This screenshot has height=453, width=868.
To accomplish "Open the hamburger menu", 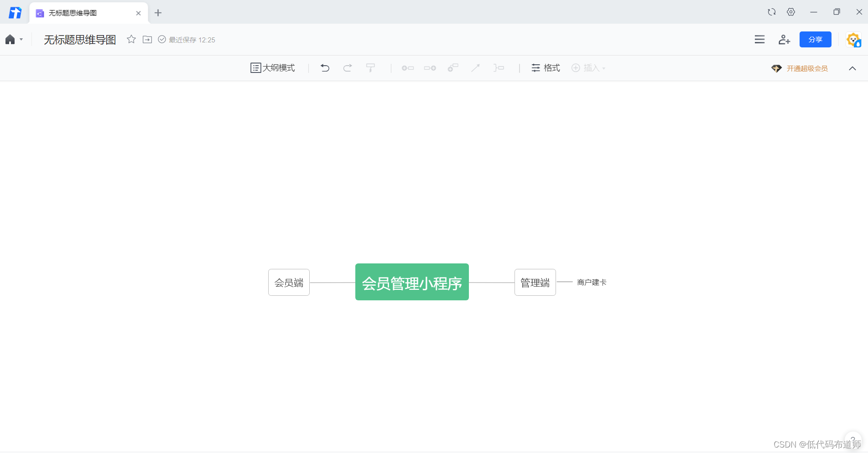I will point(759,40).
